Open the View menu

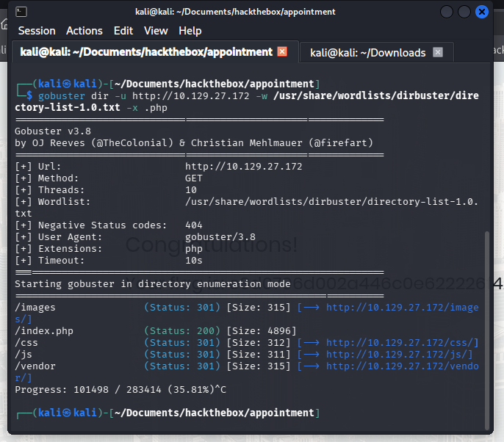click(156, 31)
